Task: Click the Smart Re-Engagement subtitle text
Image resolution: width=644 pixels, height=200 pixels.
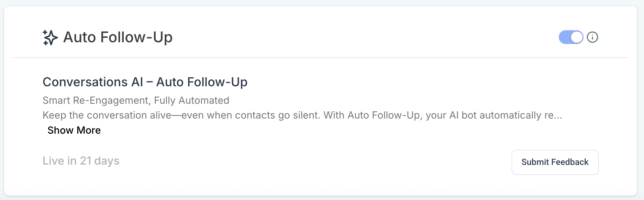Action: [x=136, y=100]
